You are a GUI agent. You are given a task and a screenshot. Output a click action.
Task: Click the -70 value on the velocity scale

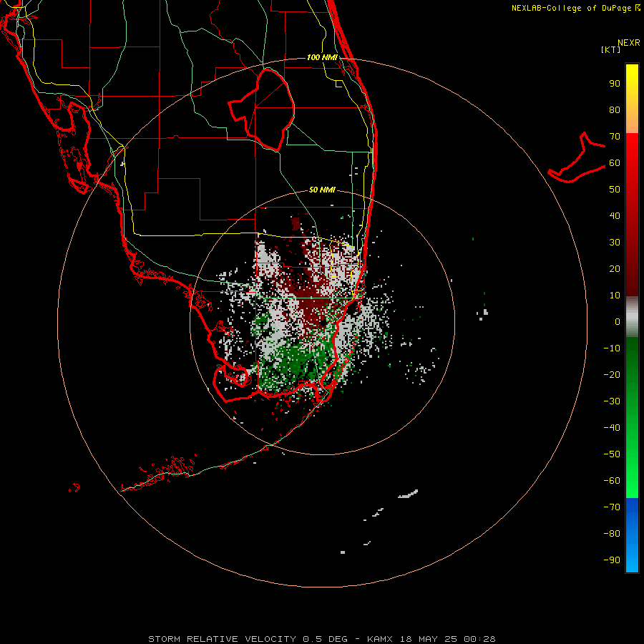(612, 507)
